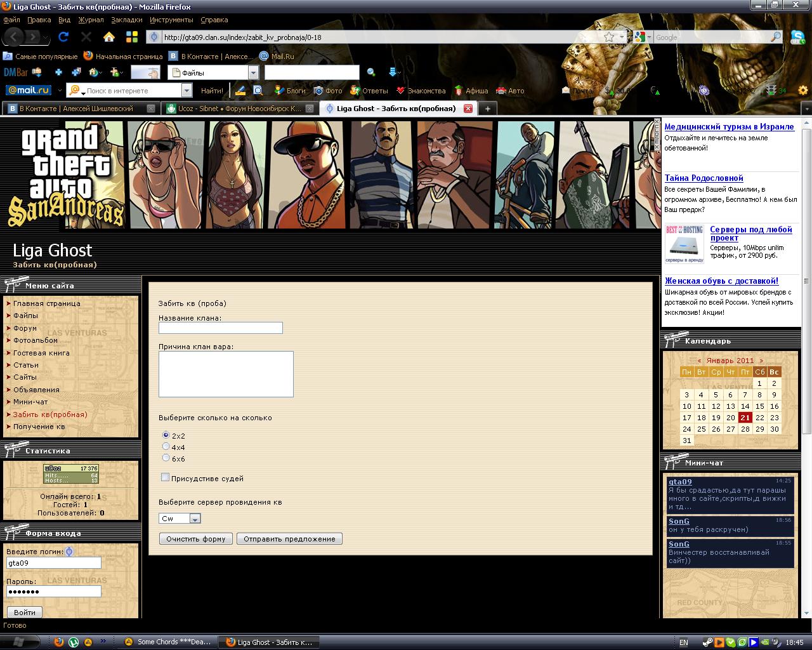Open the Mail.ru toolbar settings gear
The image size is (812, 650).
803,90
